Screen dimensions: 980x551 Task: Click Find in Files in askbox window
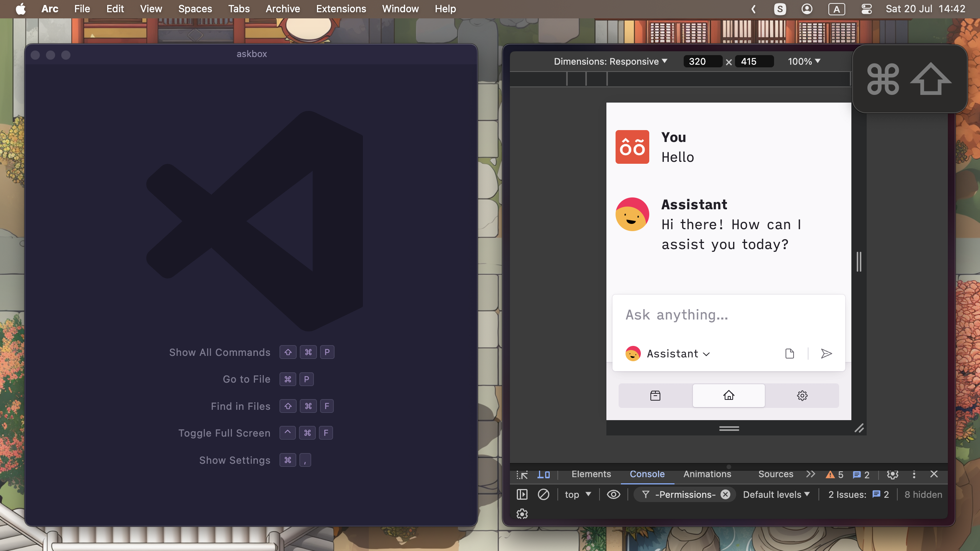(x=240, y=406)
